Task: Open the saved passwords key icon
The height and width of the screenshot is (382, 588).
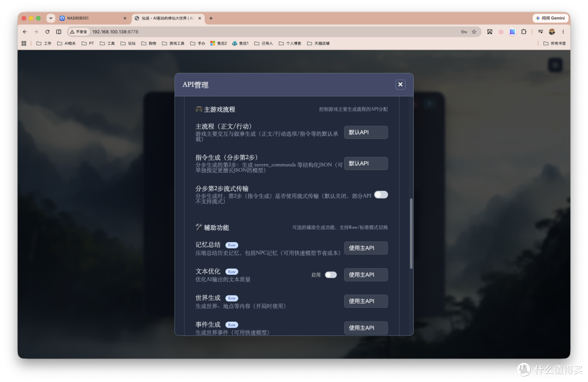Action: pyautogui.click(x=464, y=32)
